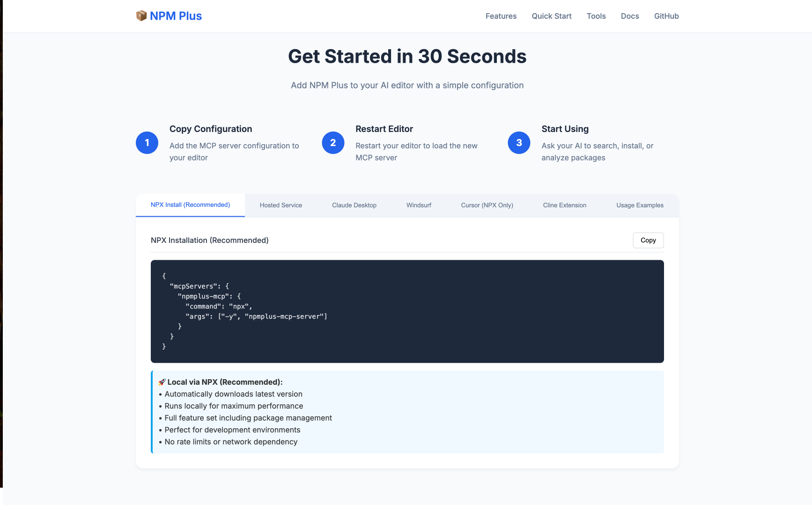Click the Start Using heading
Image resolution: width=812 pixels, height=505 pixels.
565,129
